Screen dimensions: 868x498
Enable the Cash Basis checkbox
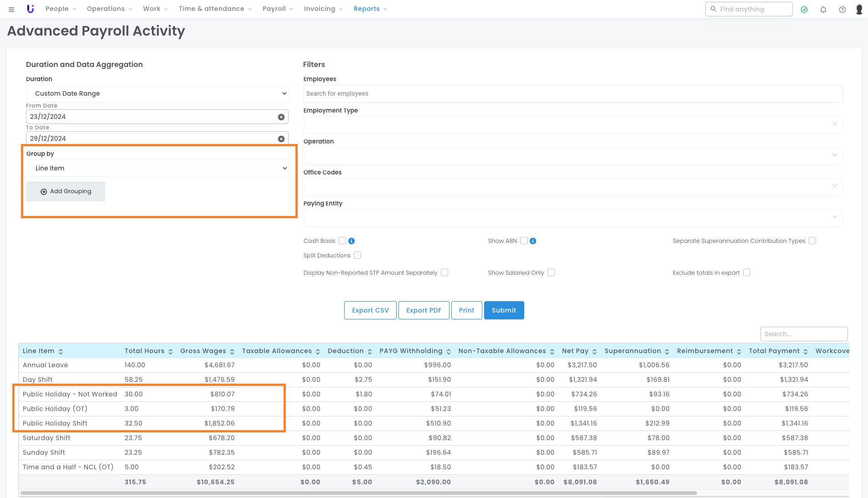pyautogui.click(x=342, y=241)
